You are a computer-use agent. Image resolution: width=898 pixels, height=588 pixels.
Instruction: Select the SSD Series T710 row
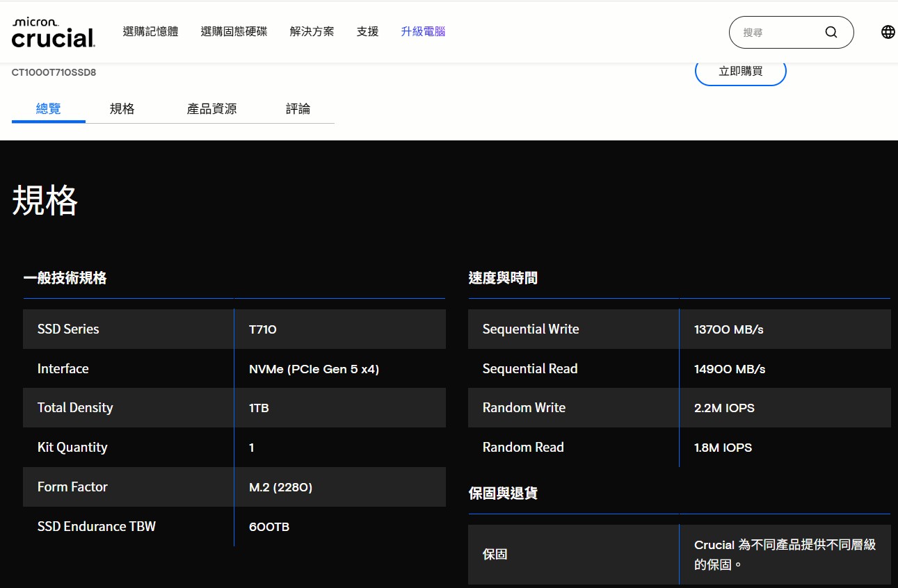[234, 329]
